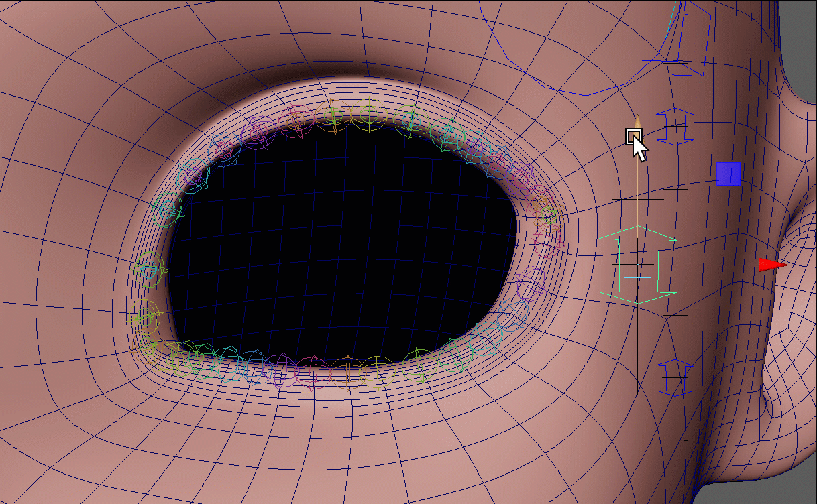
Task: Click the cyan center square of the move manipulator
Action: tap(637, 264)
